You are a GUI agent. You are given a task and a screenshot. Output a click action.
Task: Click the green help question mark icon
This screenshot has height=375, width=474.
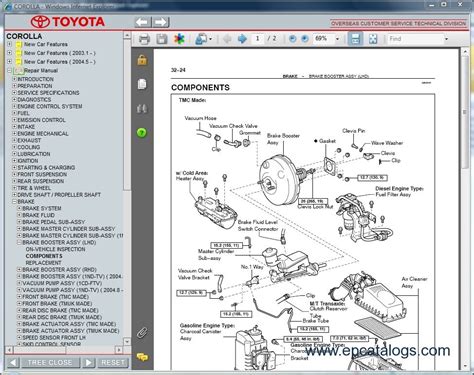point(142,133)
